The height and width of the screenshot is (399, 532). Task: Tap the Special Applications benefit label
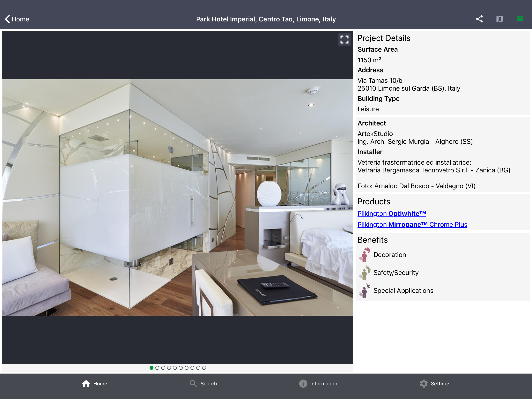coord(403,291)
